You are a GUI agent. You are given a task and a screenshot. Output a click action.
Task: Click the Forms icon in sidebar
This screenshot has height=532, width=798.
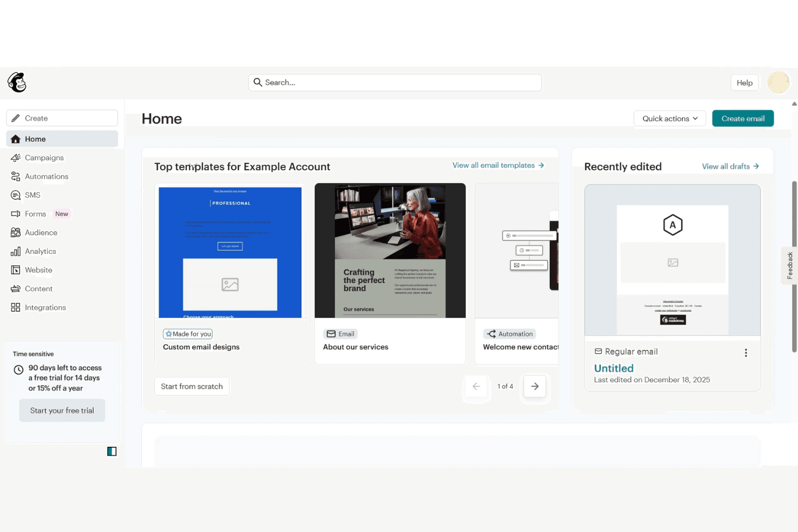click(x=16, y=214)
